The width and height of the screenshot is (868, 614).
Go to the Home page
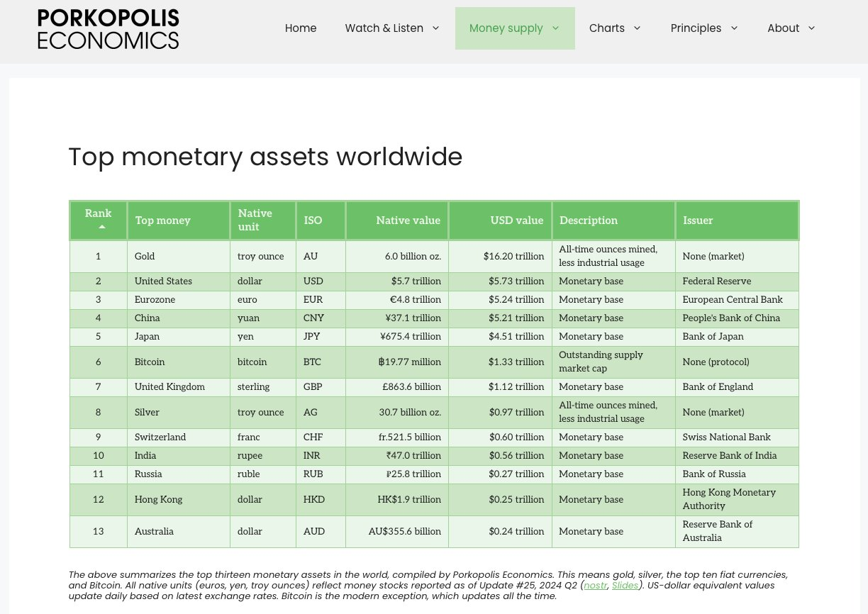click(301, 28)
